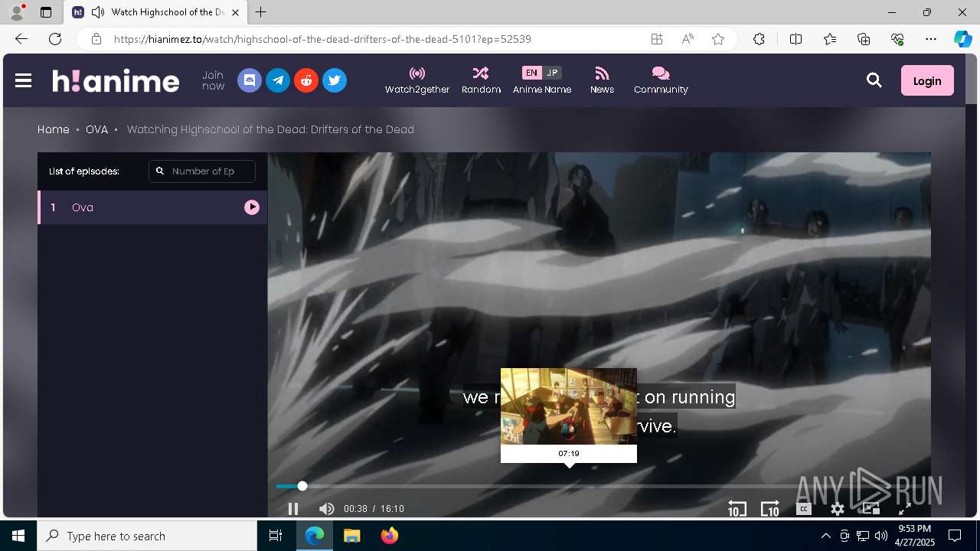The width and height of the screenshot is (980, 551).
Task: Click play icon on the Ova episode
Action: 252,207
